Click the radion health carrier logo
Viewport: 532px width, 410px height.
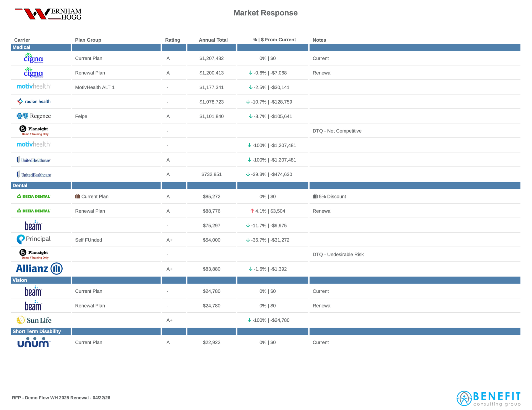pos(33,101)
